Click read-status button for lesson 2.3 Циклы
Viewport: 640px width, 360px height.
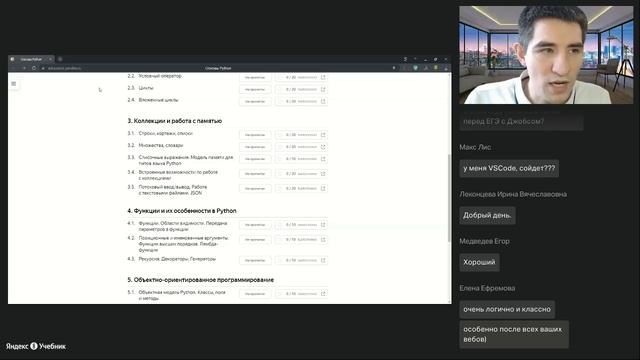pos(255,89)
